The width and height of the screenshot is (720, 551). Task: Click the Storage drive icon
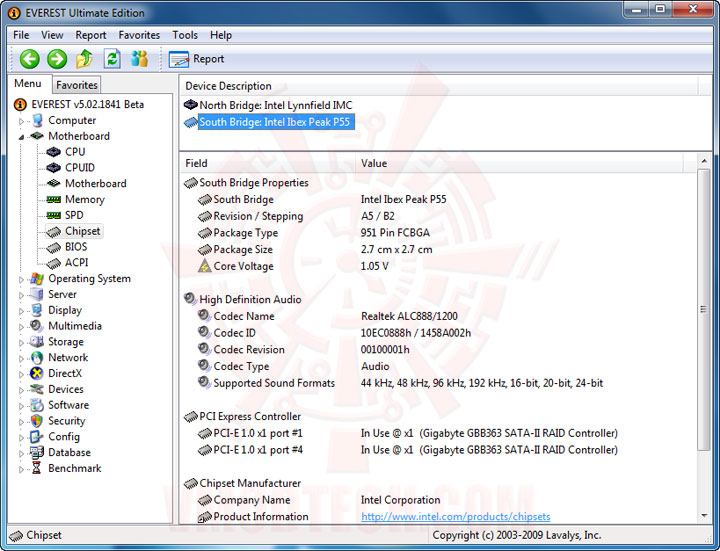pyautogui.click(x=37, y=342)
